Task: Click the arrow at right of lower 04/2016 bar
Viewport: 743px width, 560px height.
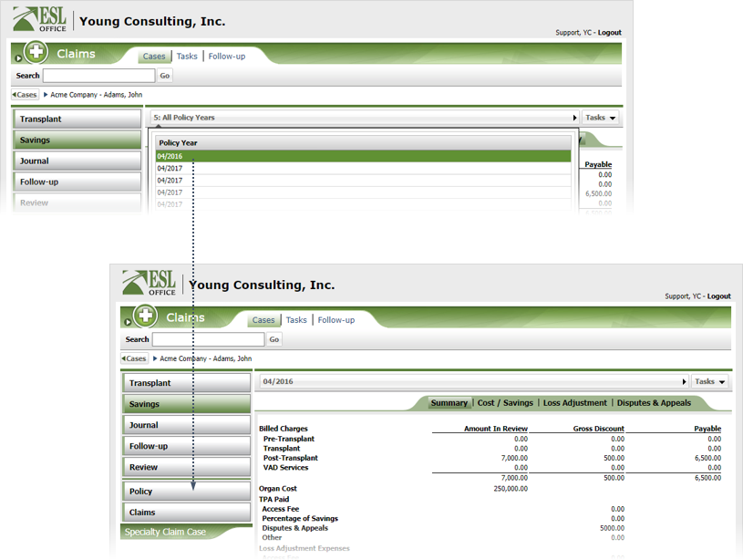Action: 684,382
